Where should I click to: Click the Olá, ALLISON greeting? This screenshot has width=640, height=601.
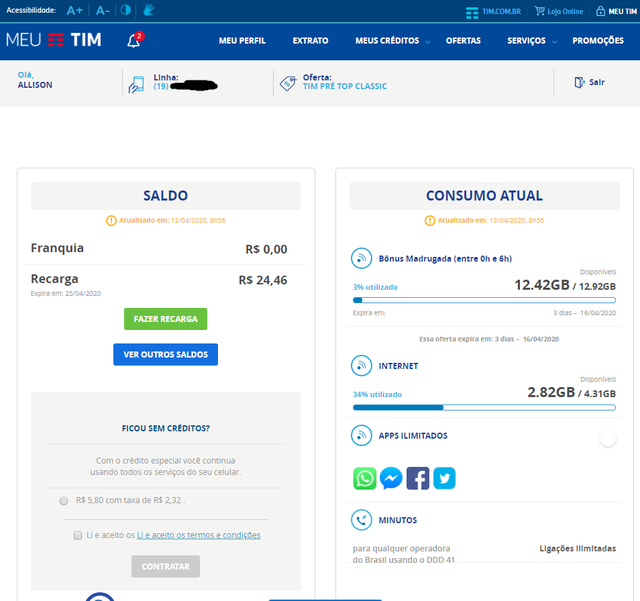pyautogui.click(x=35, y=80)
